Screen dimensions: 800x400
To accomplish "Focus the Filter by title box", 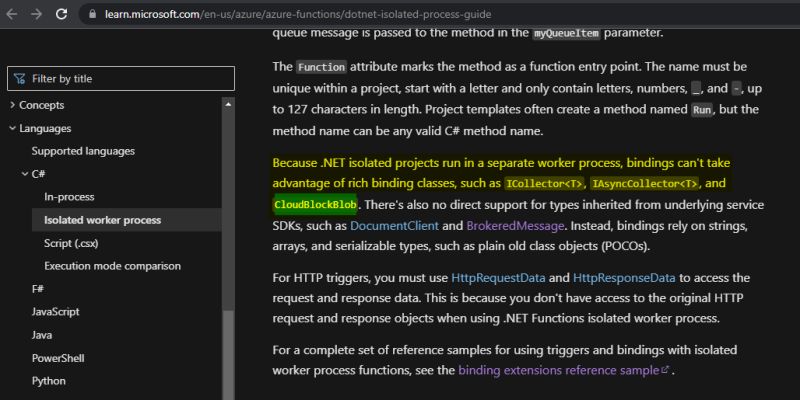I will tap(121, 79).
